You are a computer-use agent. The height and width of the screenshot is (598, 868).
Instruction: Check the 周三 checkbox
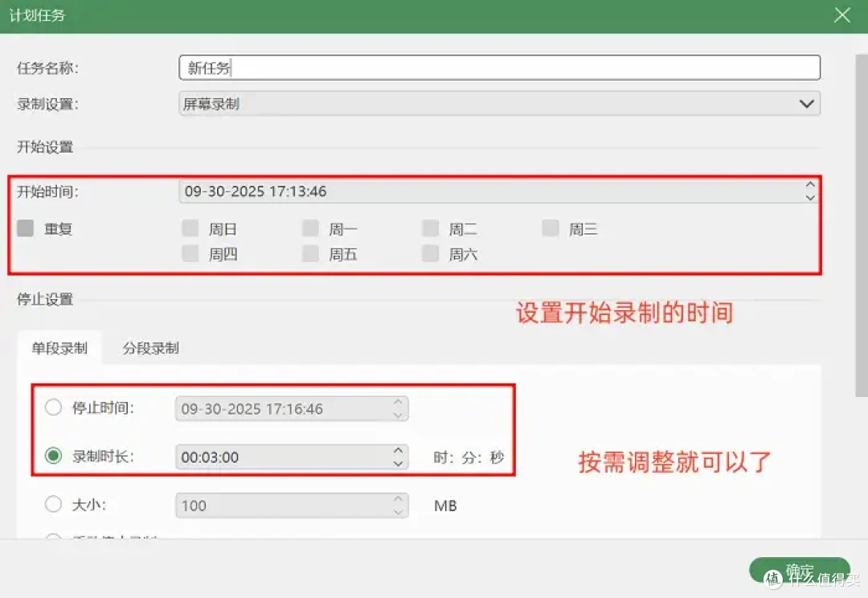[x=551, y=228]
